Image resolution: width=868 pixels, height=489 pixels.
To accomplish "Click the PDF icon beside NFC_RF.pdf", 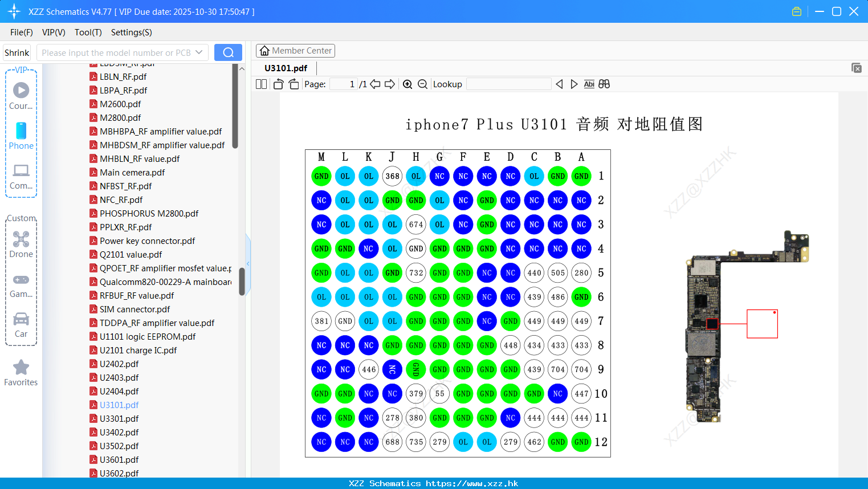I will (x=93, y=200).
